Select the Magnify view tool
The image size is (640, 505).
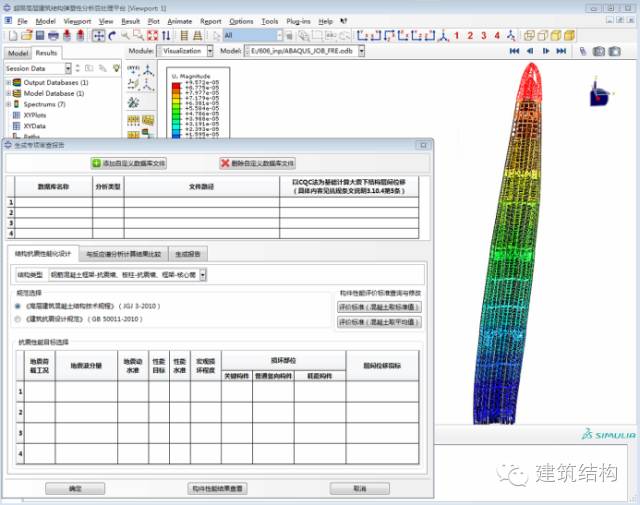coord(125,36)
